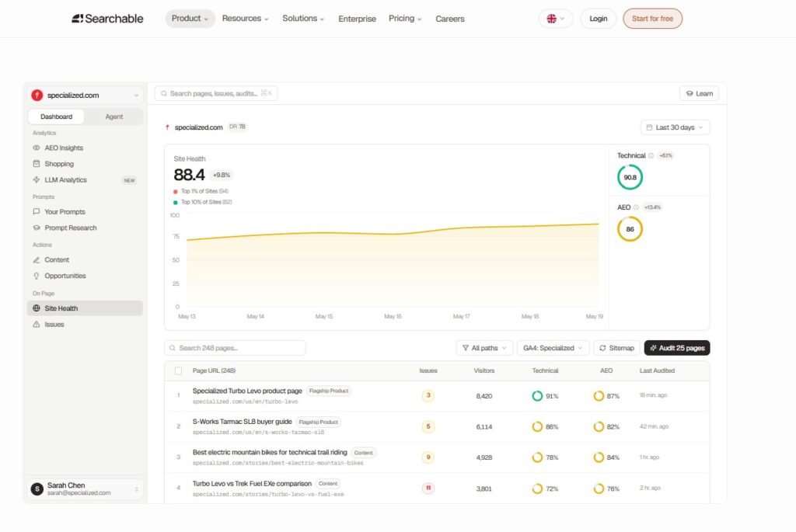Toggle the select-all pages checkbox

coord(178,371)
